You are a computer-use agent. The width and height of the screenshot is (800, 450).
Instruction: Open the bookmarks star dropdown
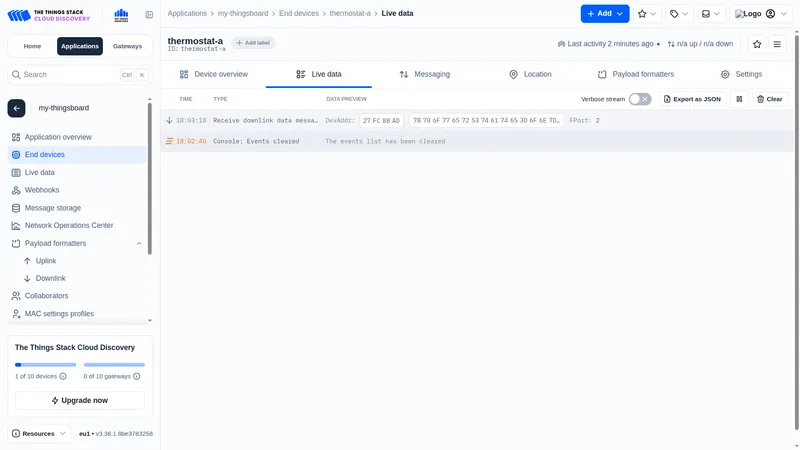(x=646, y=14)
